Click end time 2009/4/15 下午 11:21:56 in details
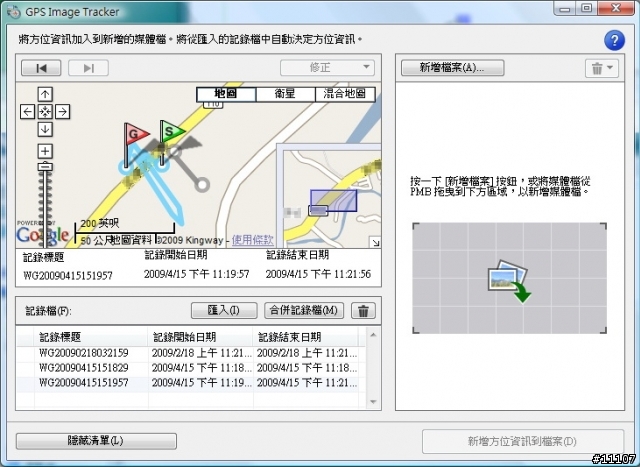 [x=318, y=274]
